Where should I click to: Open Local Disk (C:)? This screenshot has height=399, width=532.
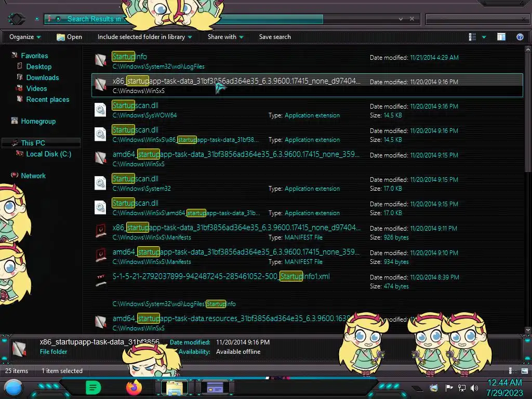(x=48, y=154)
